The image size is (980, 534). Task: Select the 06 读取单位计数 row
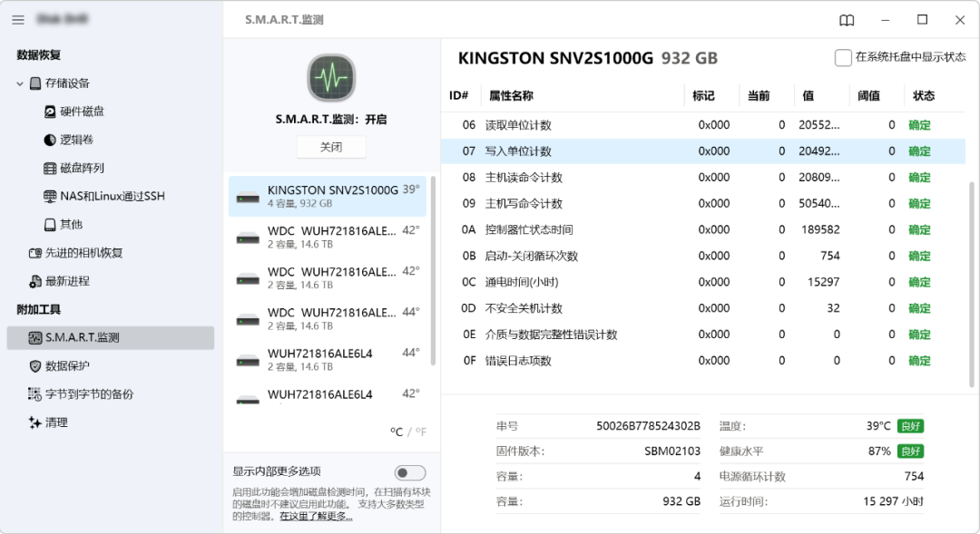[x=703, y=125]
